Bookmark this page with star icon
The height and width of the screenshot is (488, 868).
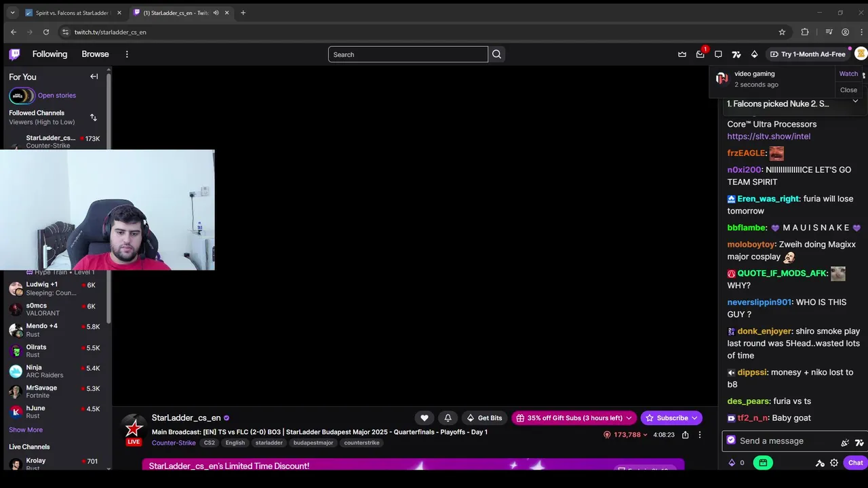[x=782, y=32]
